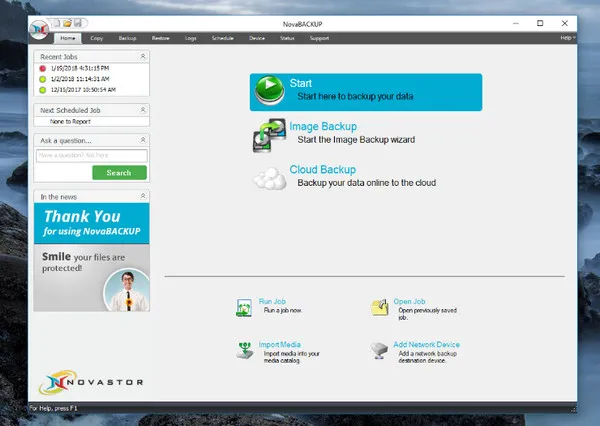Maximize the NovaBACKUP window
The image size is (600, 426).
pos(540,23)
